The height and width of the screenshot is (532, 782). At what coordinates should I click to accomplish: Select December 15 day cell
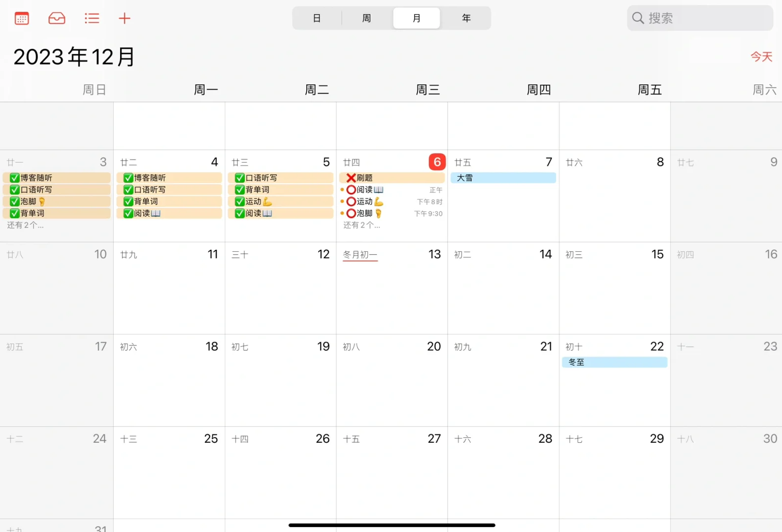[615, 288]
